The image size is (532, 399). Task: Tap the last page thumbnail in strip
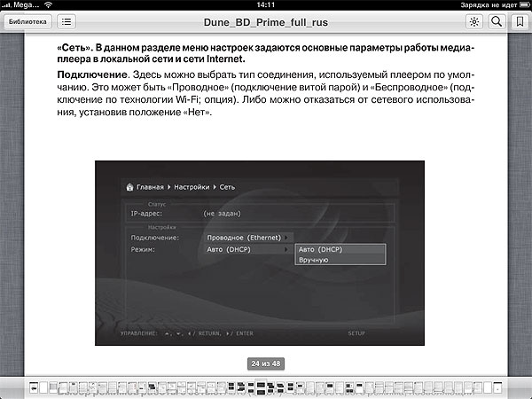click(499, 387)
